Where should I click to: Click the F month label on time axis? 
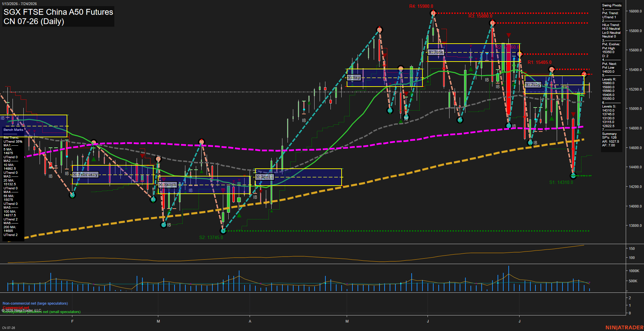[x=72, y=321]
